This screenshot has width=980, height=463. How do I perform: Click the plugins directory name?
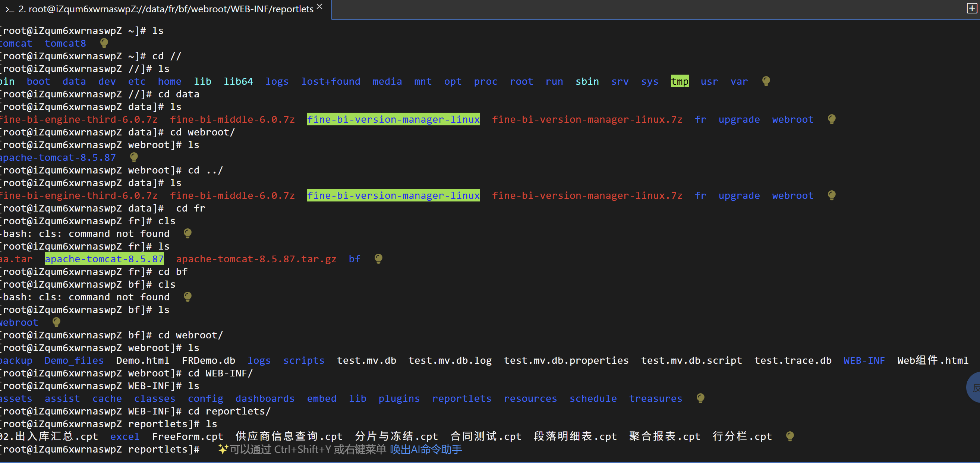(x=399, y=399)
